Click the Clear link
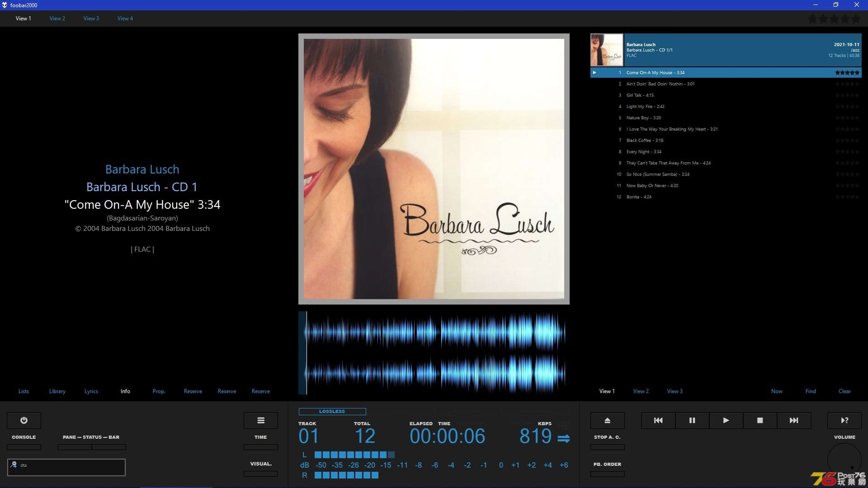 point(844,391)
